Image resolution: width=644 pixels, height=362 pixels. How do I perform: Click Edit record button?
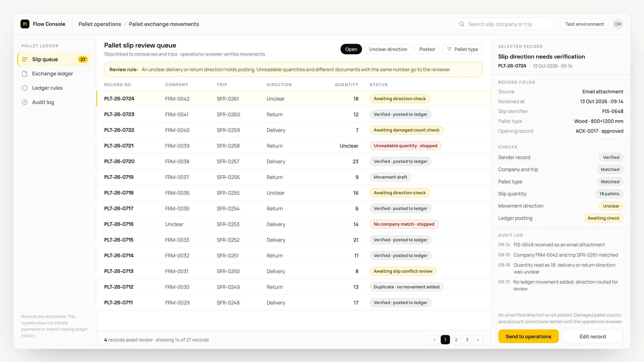click(593, 336)
